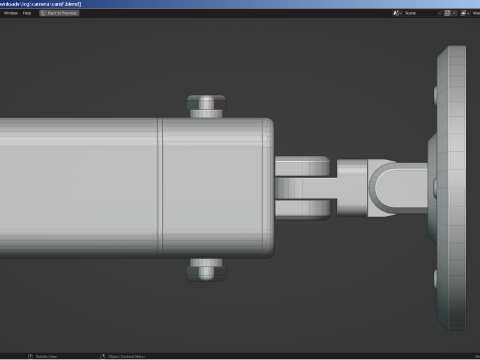Viewport: 480px width, 360px height.
Task: Open the scene browse dropdown icon
Action: [x=397, y=13]
